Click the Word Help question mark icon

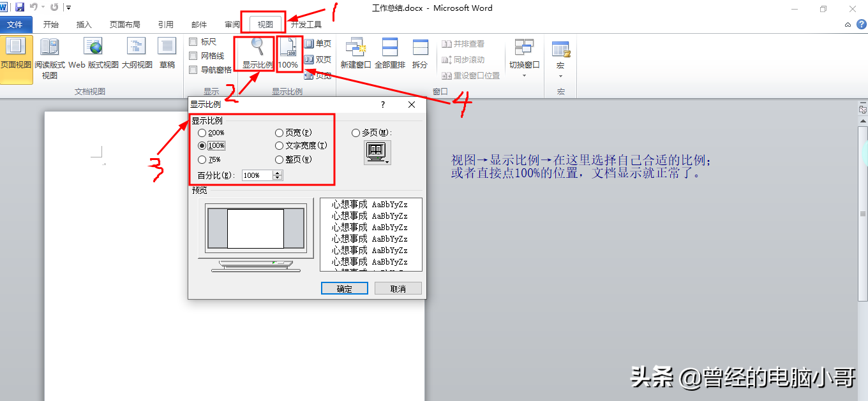[861, 25]
